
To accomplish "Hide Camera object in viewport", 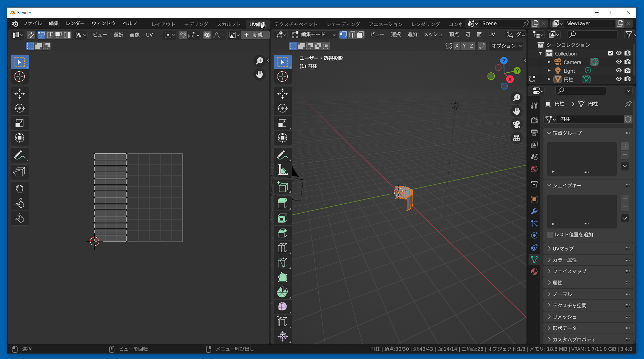I will pyautogui.click(x=619, y=62).
